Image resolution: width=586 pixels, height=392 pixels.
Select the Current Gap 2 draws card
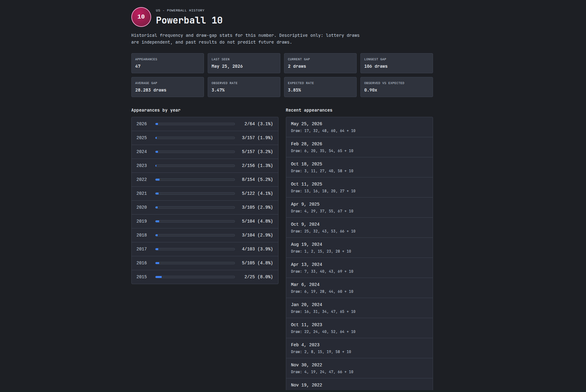pos(320,63)
